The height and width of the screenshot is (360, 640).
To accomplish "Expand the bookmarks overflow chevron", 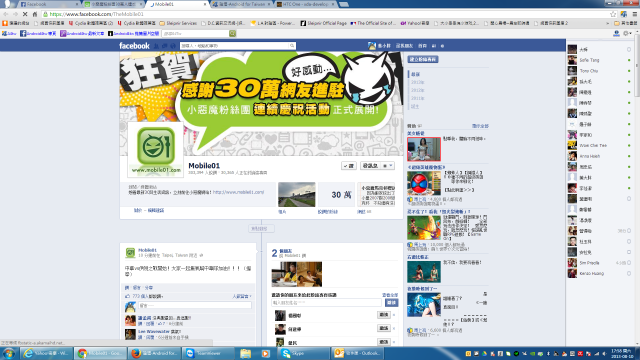I will tap(608, 23).
